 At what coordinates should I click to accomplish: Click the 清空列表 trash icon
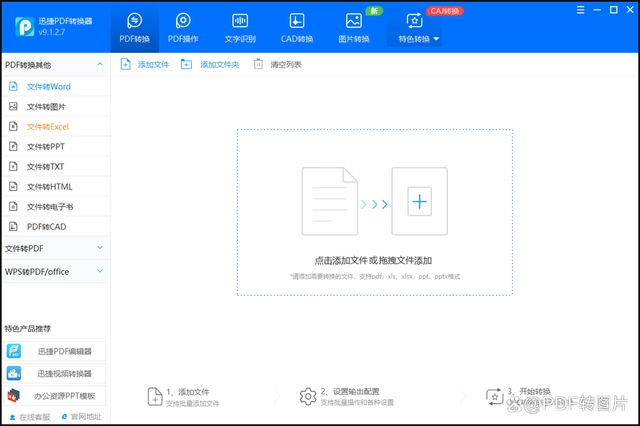click(258, 64)
